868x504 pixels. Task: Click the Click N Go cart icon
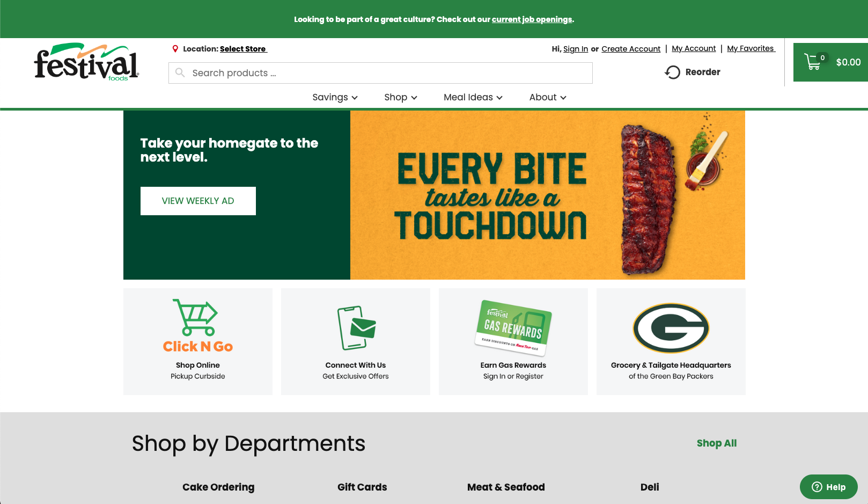click(x=195, y=317)
